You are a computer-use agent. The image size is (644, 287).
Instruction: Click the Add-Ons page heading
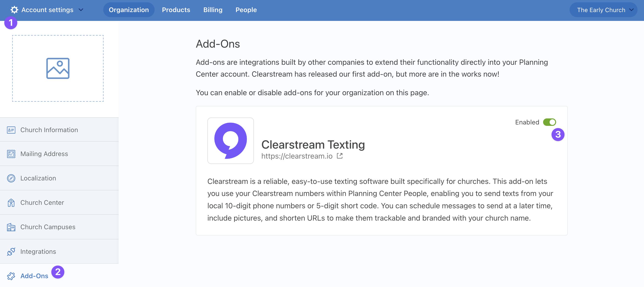[x=218, y=44]
